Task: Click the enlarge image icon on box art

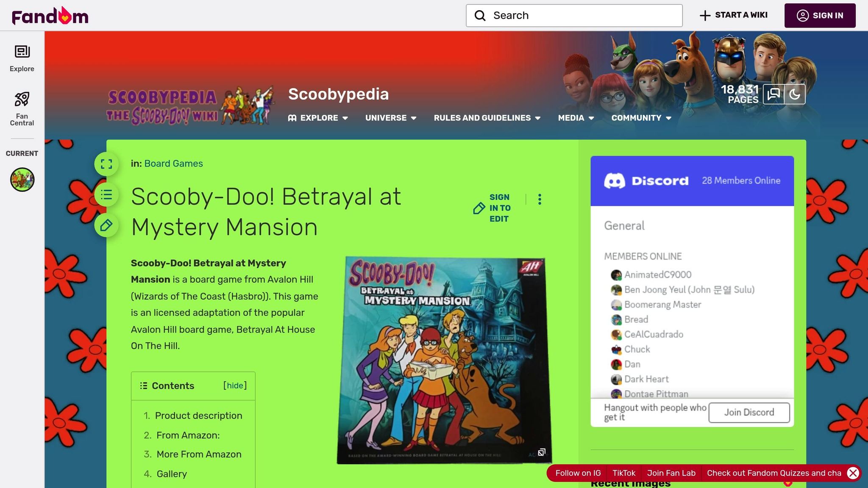Action: (x=541, y=452)
